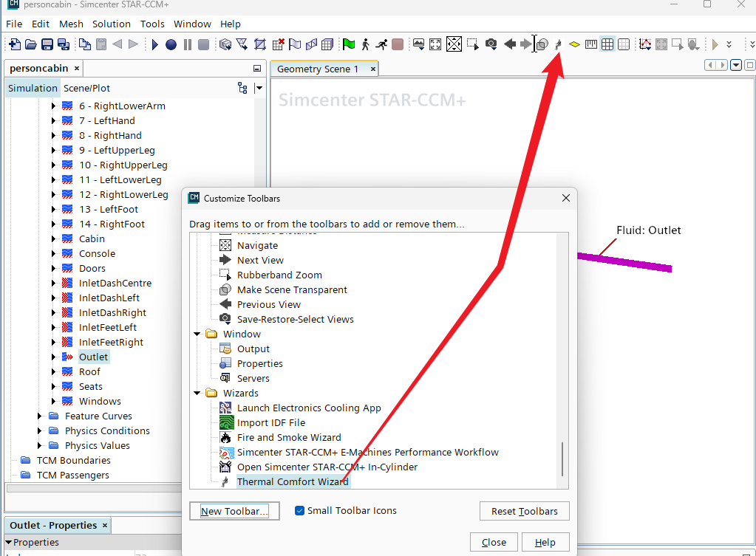Screen dimensions: 756x556
Task: Click the clear mesh red-X grid icon
Action: point(278,44)
